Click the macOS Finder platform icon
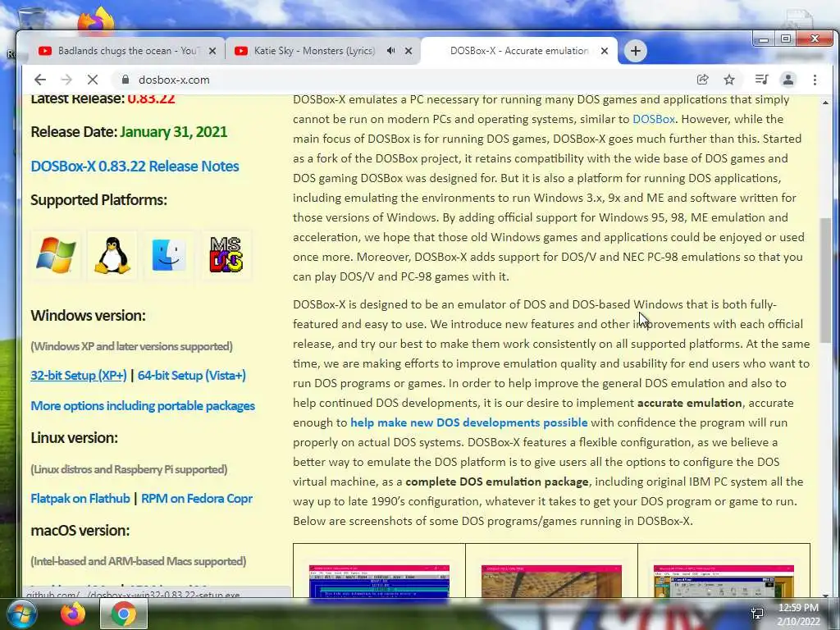 [169, 255]
